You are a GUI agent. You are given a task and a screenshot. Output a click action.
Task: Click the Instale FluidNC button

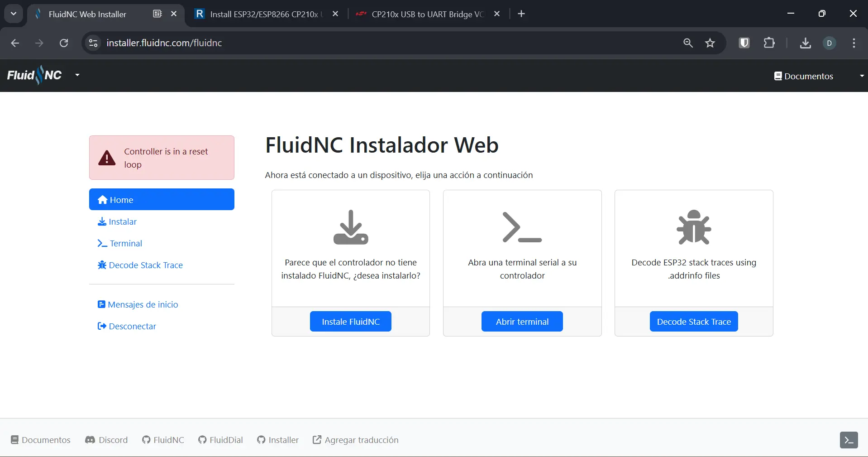(350, 321)
